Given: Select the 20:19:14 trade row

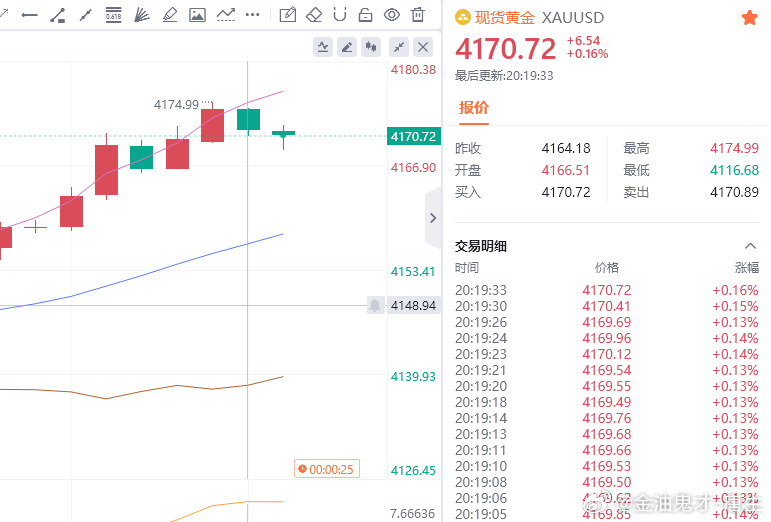Looking at the screenshot, I should [607, 418].
